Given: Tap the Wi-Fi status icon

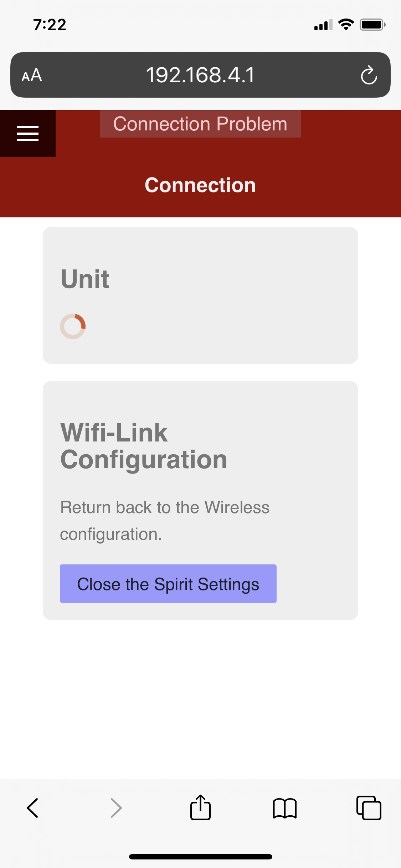Looking at the screenshot, I should [x=346, y=25].
